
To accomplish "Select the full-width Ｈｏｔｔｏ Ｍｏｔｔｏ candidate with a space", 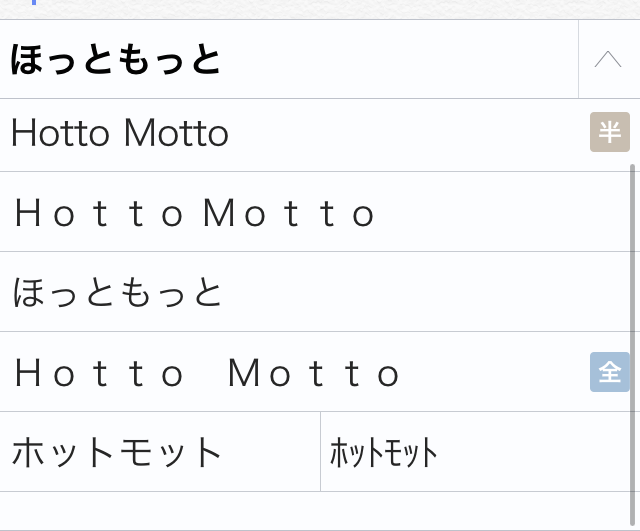I will [207, 372].
